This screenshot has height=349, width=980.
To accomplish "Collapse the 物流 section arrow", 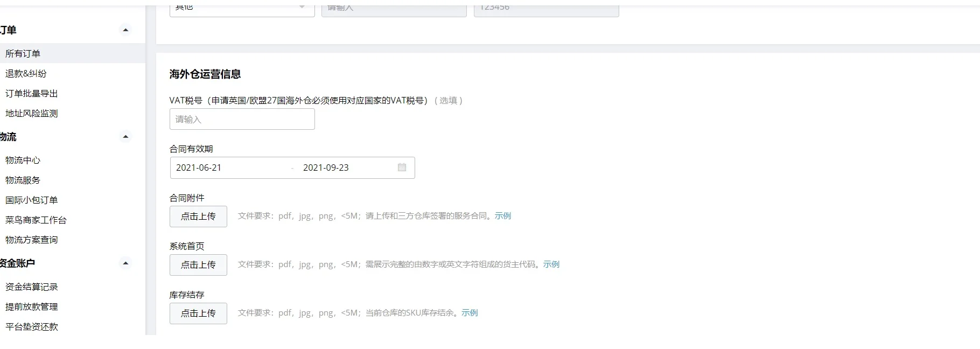I will click(125, 137).
